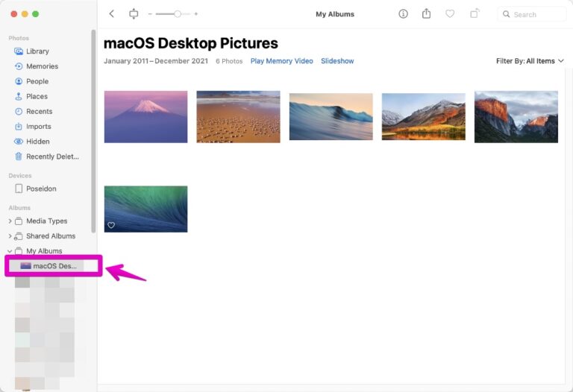
Task: Click the Share icon in toolbar
Action: tap(427, 14)
